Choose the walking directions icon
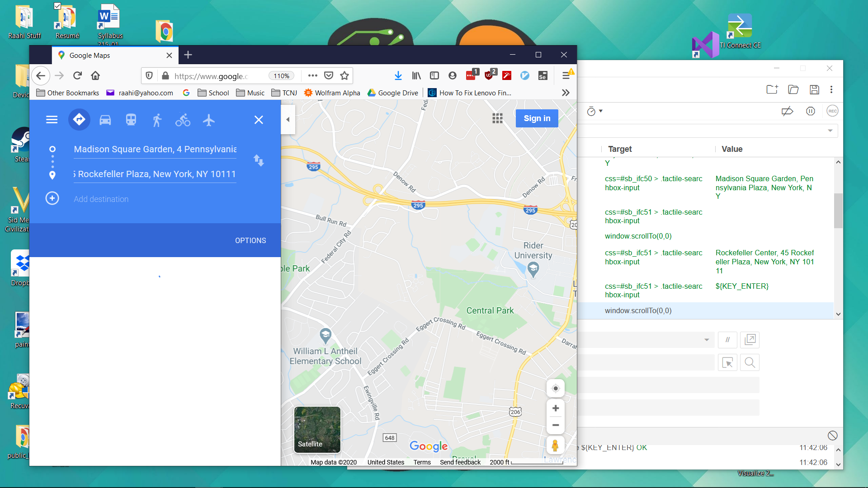Image resolution: width=868 pixels, height=488 pixels. point(157,120)
